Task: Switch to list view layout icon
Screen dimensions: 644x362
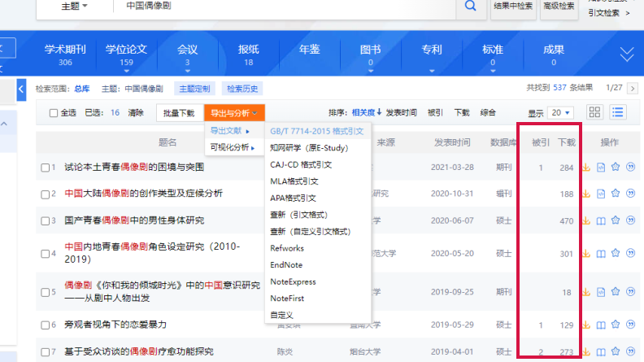Action: click(x=618, y=112)
